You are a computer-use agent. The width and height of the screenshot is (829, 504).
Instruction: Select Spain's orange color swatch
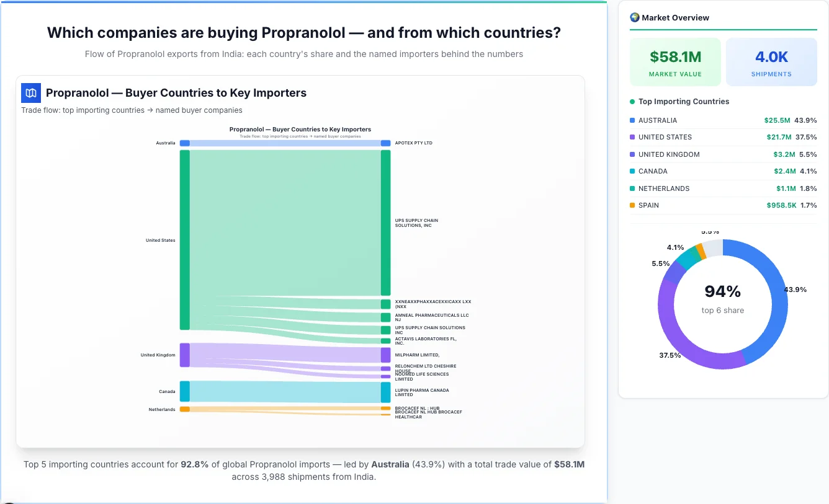tap(632, 205)
